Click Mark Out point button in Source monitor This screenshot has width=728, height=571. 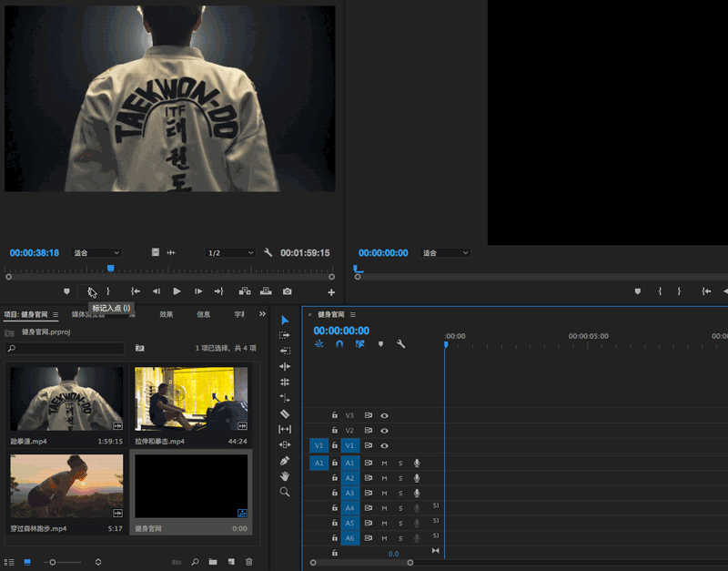tap(108, 291)
